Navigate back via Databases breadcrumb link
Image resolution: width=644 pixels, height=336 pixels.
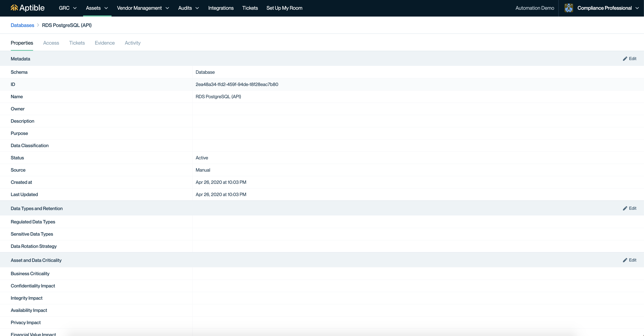pyautogui.click(x=22, y=25)
